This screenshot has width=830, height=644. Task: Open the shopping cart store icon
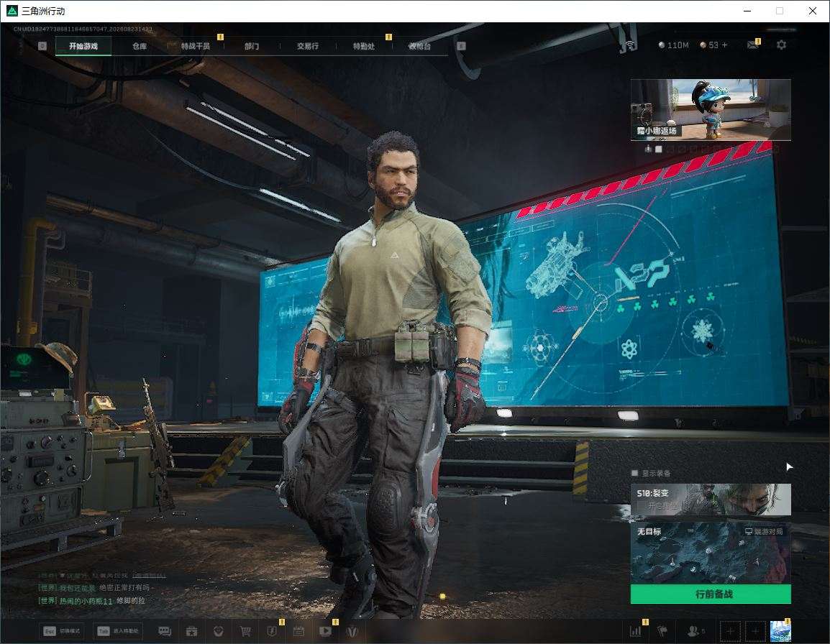coord(245,631)
